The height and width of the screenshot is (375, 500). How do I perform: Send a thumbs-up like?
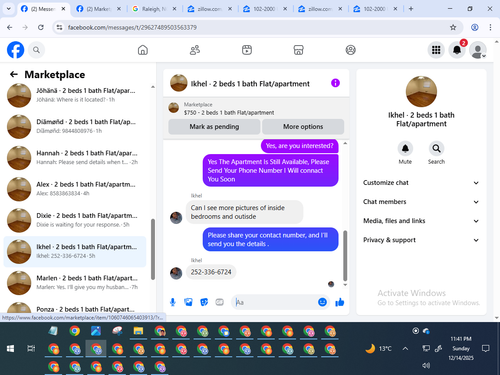(340, 302)
